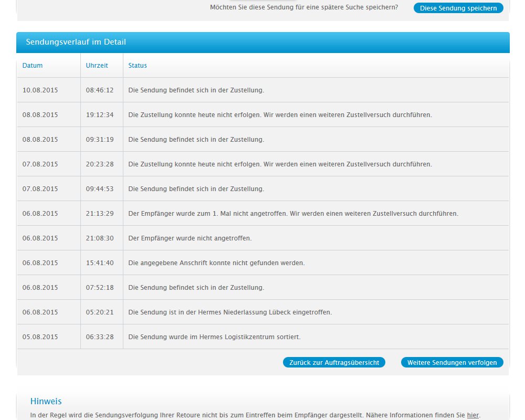Select the 07:52:18 time cell
The image size is (525, 420).
click(100, 288)
